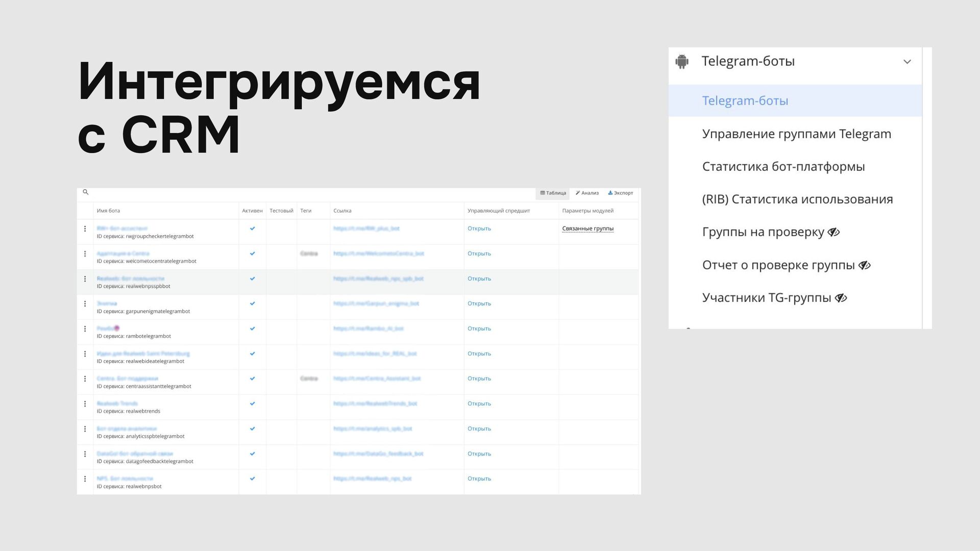The width and height of the screenshot is (980, 551).
Task: Click Открыть for analyticsspbtelegrambot row
Action: tap(479, 429)
